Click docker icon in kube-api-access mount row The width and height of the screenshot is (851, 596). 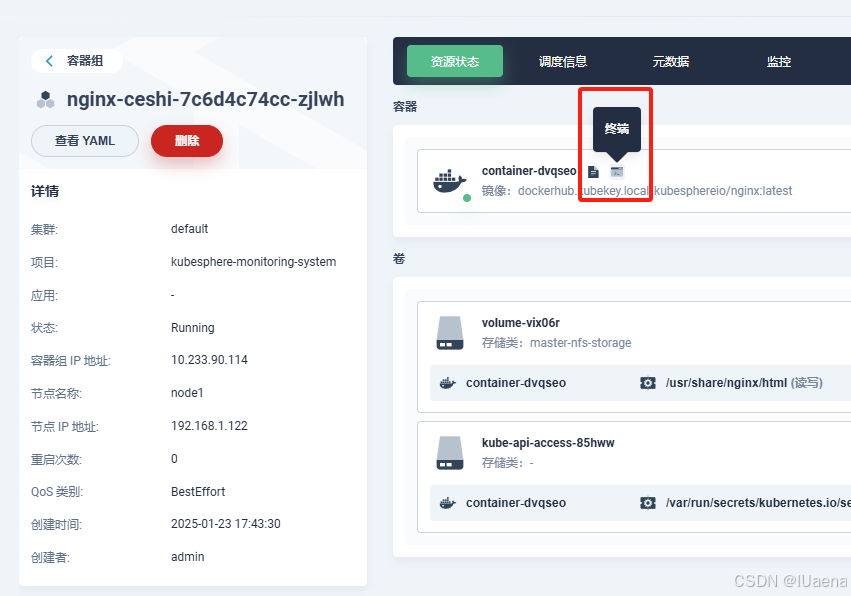447,503
